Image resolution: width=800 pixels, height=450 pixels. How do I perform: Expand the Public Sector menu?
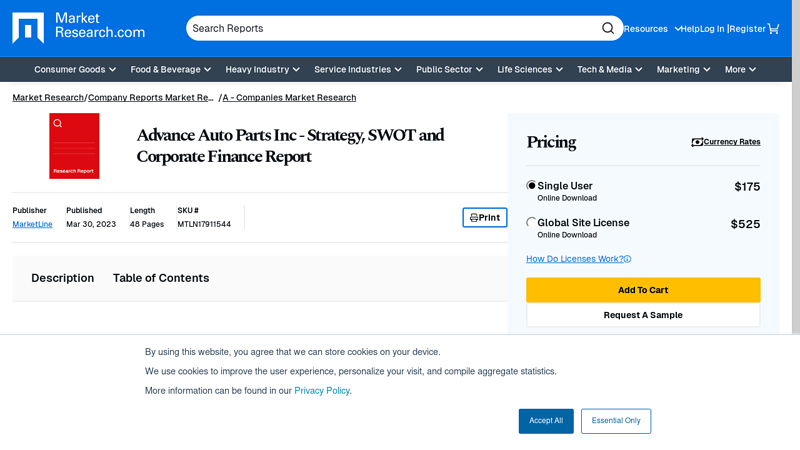coord(449,69)
